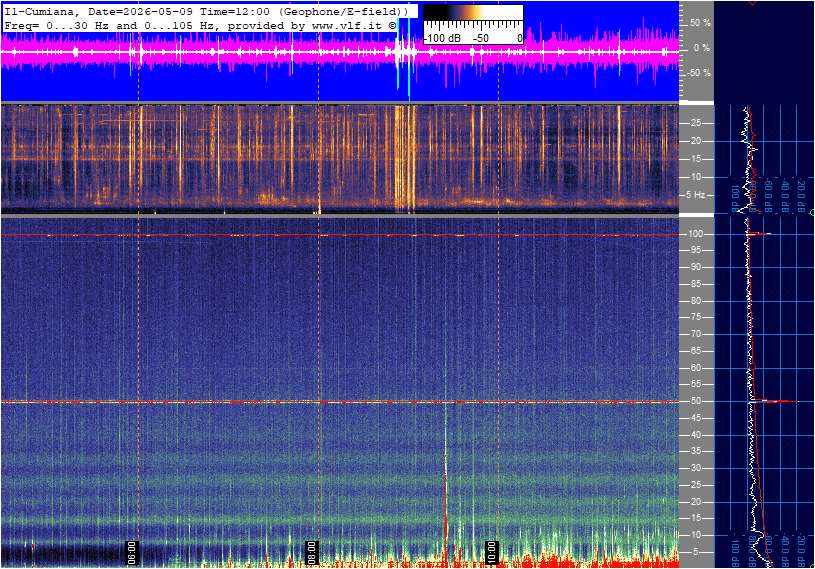Click the -50 label on the color scale
The width and height of the screenshot is (815, 569).
481,38
